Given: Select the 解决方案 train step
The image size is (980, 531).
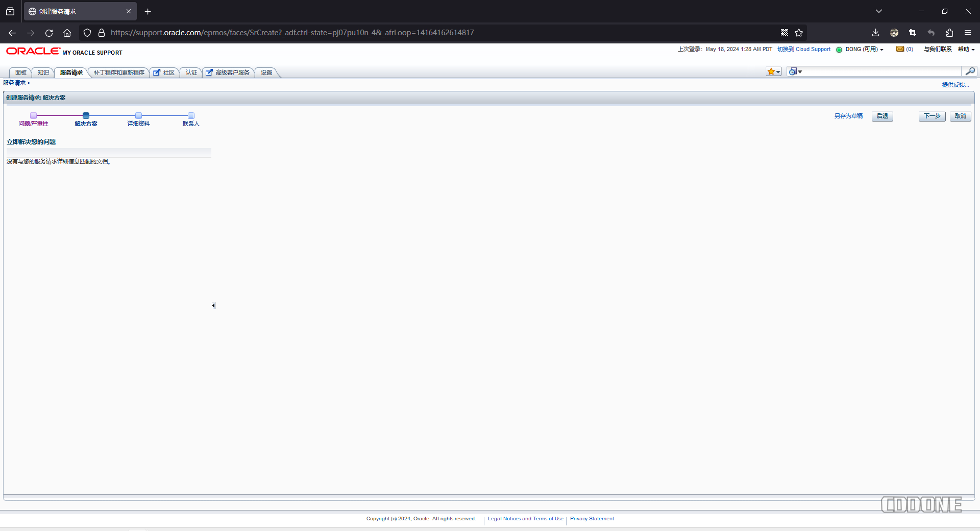Looking at the screenshot, I should pos(86,120).
